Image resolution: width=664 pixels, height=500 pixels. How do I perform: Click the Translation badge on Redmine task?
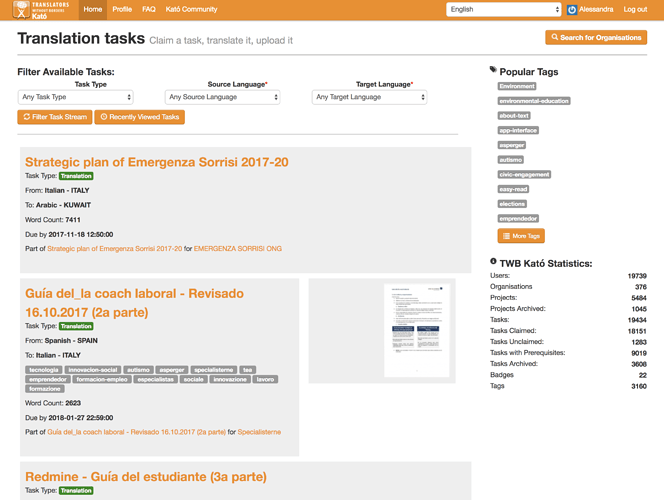click(x=76, y=491)
